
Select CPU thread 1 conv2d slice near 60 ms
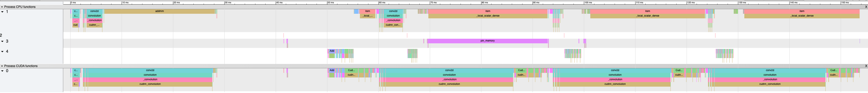pos(393,11)
